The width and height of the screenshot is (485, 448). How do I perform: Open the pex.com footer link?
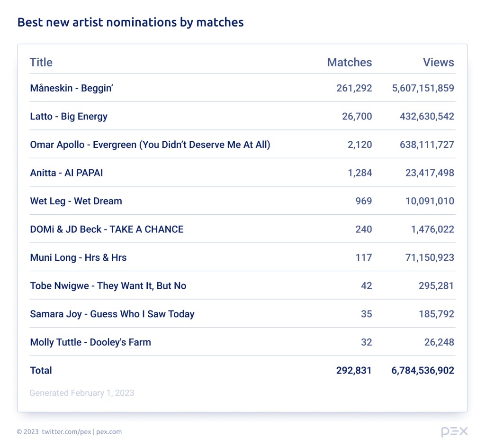pos(109,432)
